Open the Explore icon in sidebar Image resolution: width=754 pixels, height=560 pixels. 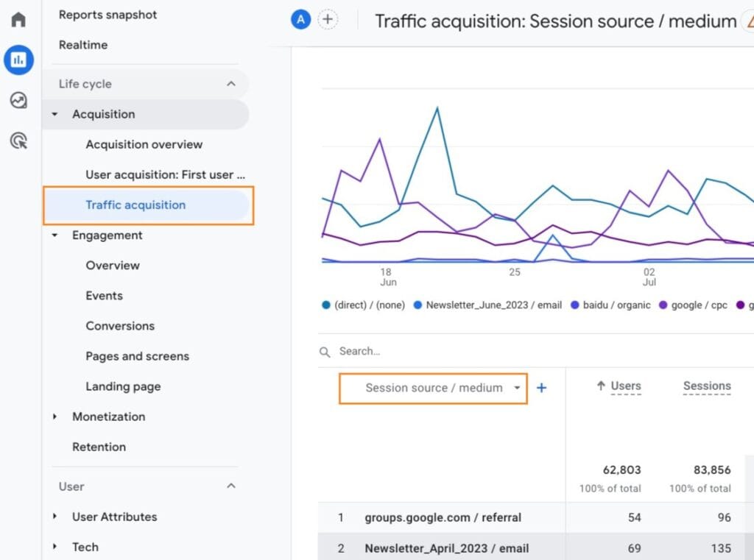click(18, 101)
